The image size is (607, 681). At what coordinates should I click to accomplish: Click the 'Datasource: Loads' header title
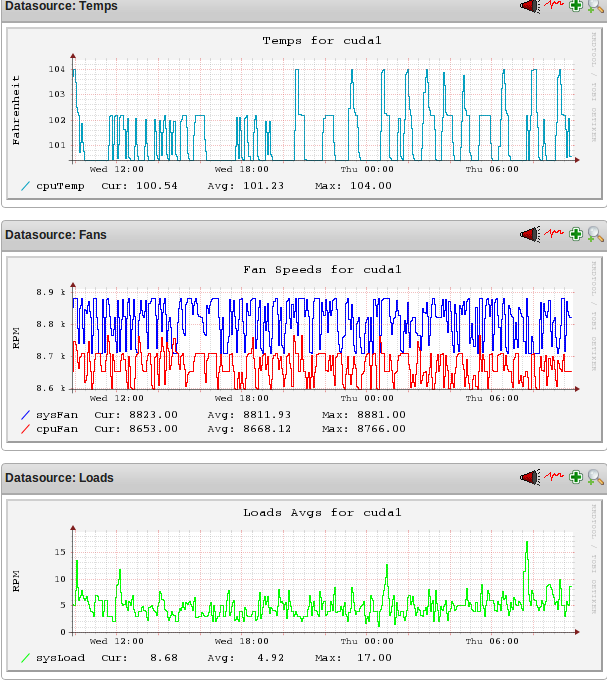[x=59, y=478]
